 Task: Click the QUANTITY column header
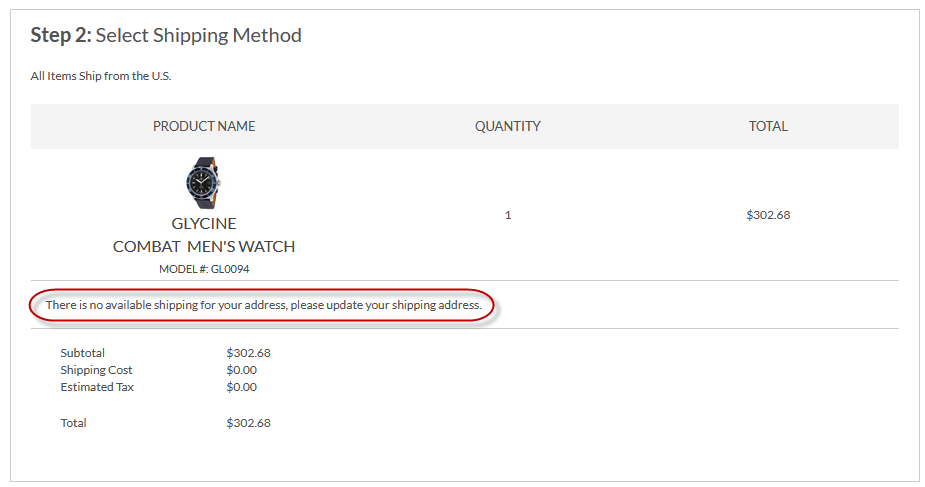(x=507, y=126)
